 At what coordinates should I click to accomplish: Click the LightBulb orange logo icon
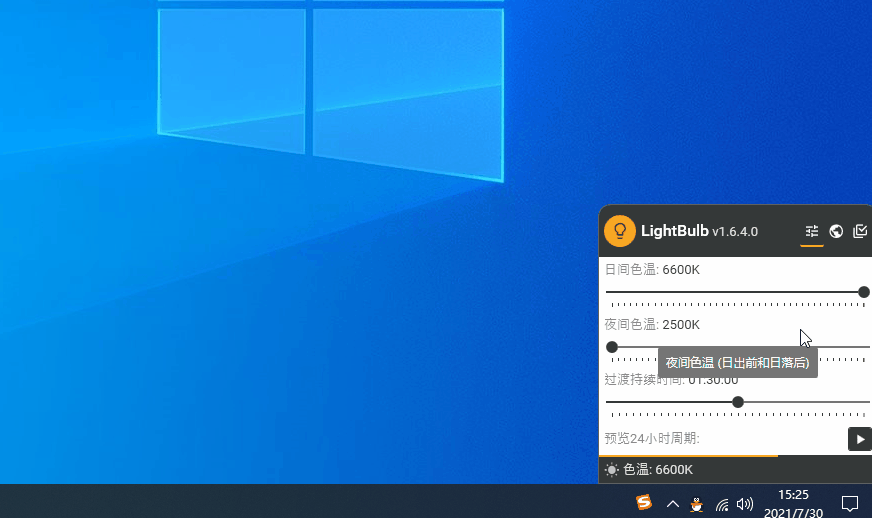point(620,231)
